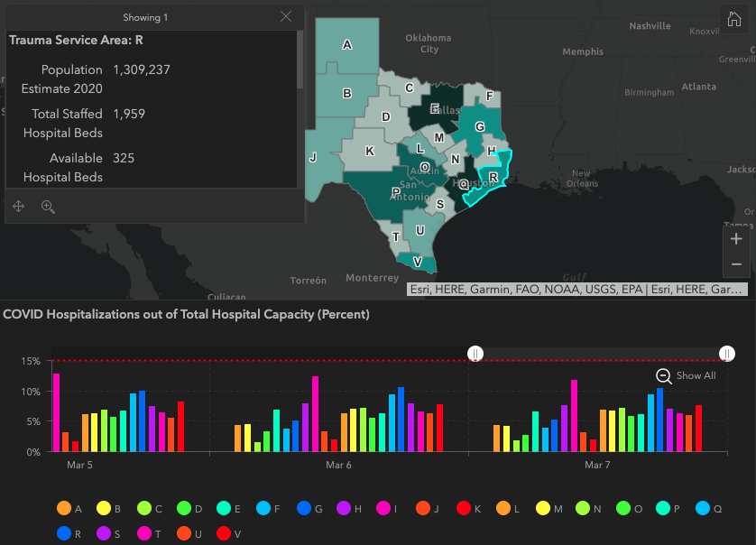The image size is (756, 545).
Task: Toggle series R in the chart legend
Action: pos(63,534)
